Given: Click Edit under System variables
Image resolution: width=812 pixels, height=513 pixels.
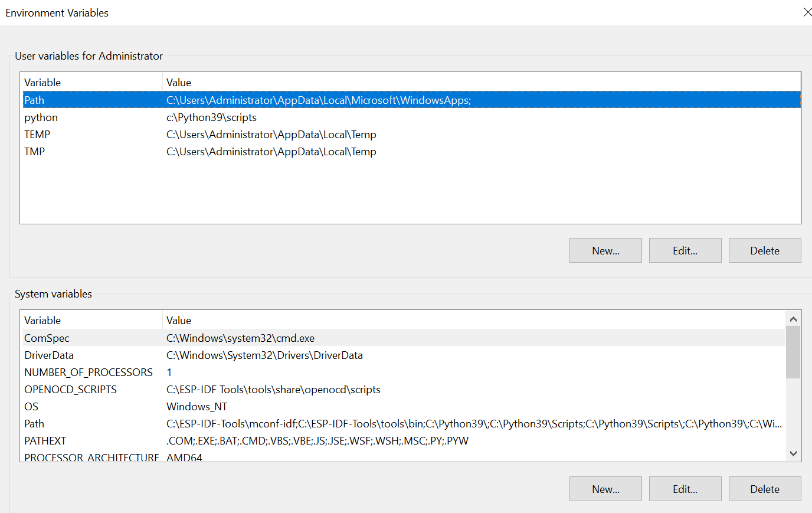Looking at the screenshot, I should coord(685,489).
